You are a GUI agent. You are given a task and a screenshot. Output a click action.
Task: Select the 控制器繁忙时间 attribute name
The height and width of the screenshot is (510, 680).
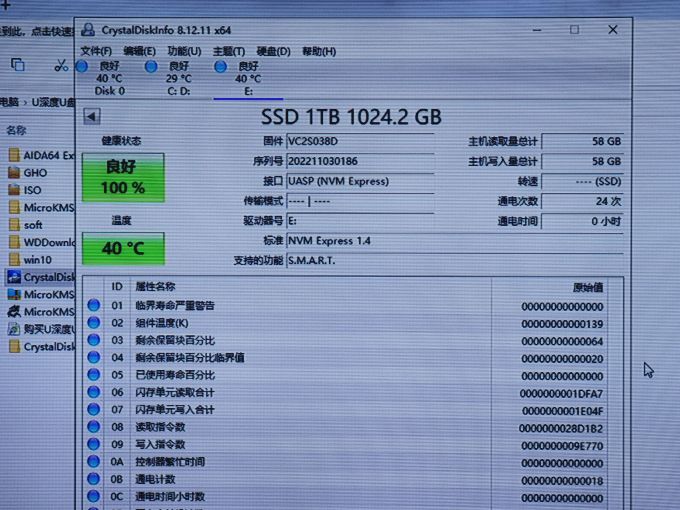click(x=170, y=462)
